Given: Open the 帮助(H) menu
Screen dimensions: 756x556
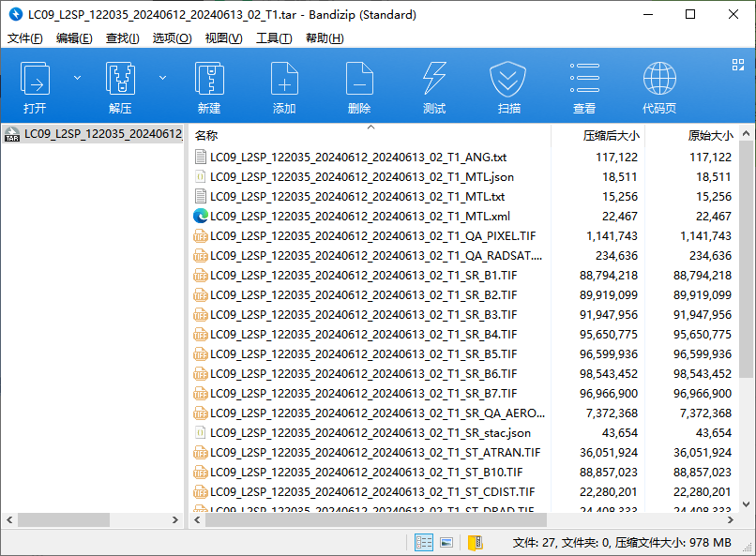Looking at the screenshot, I should pos(325,38).
